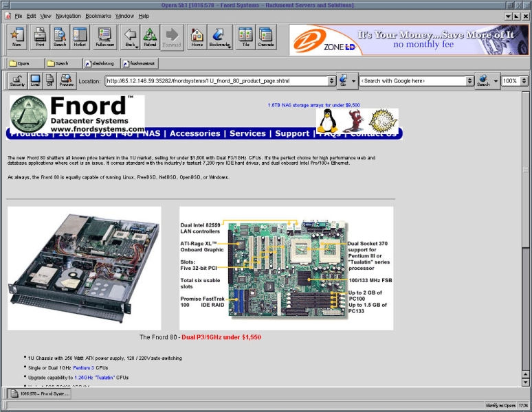The image size is (532, 412).
Task: Open the 100% zoom level dropdown
Action: (x=524, y=81)
